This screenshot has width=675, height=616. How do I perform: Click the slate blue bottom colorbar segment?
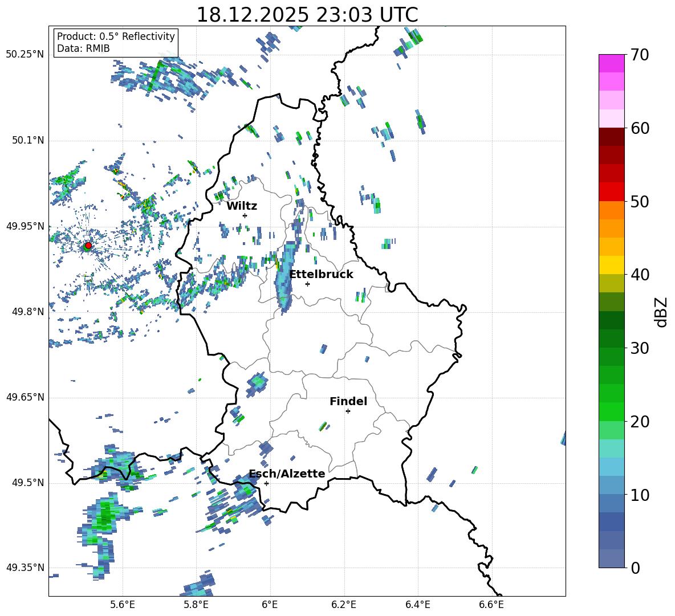coord(611,558)
